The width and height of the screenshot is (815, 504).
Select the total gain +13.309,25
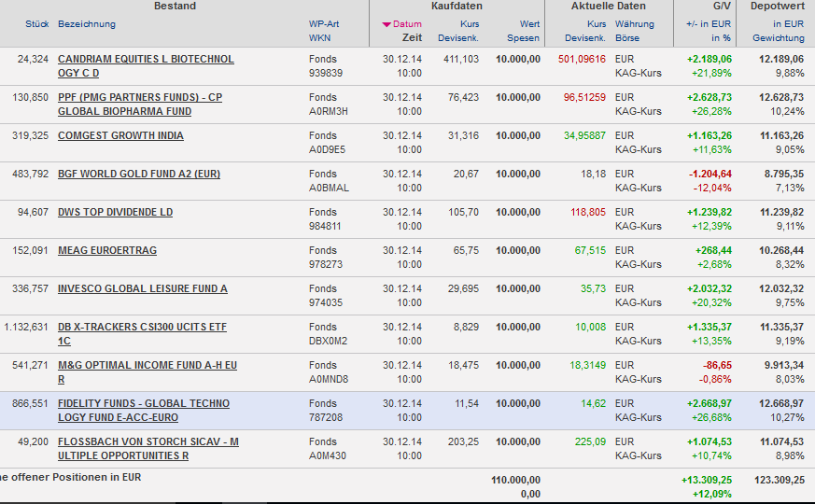707,480
